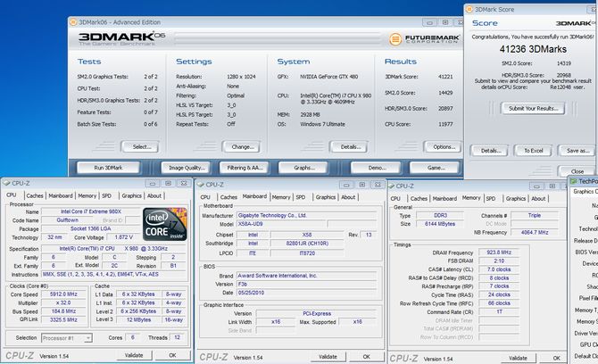
Task: Click the Intel Core i7 inside logo
Action: (165, 224)
